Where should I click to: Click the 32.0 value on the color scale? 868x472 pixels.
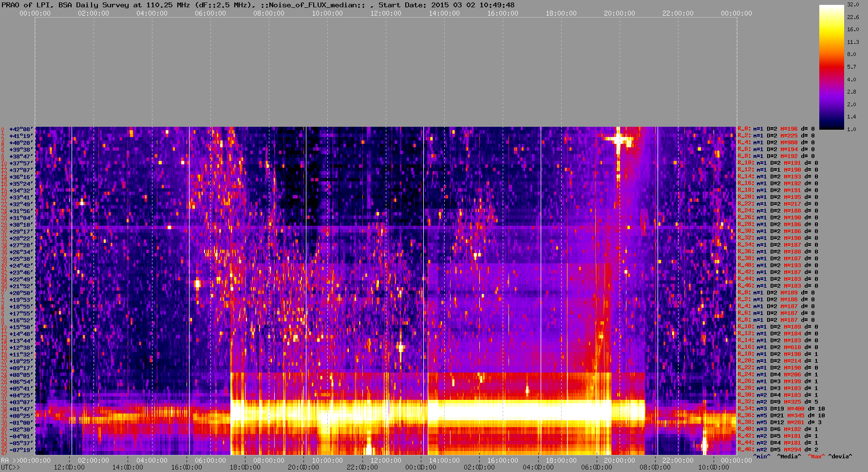coord(853,4)
